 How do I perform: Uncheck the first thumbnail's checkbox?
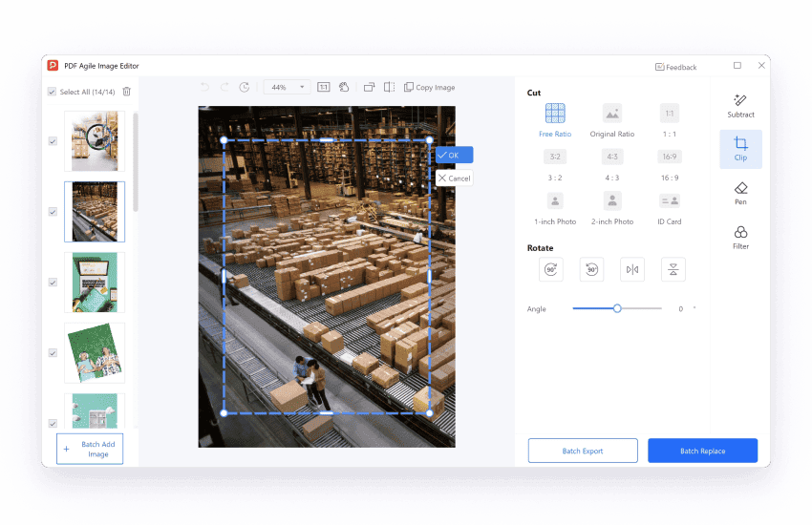[x=53, y=141]
